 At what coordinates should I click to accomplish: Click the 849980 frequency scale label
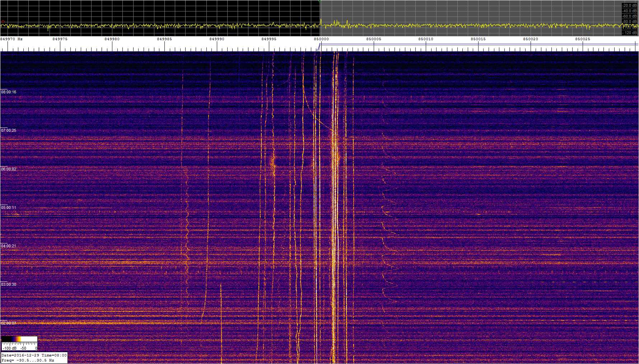point(112,39)
